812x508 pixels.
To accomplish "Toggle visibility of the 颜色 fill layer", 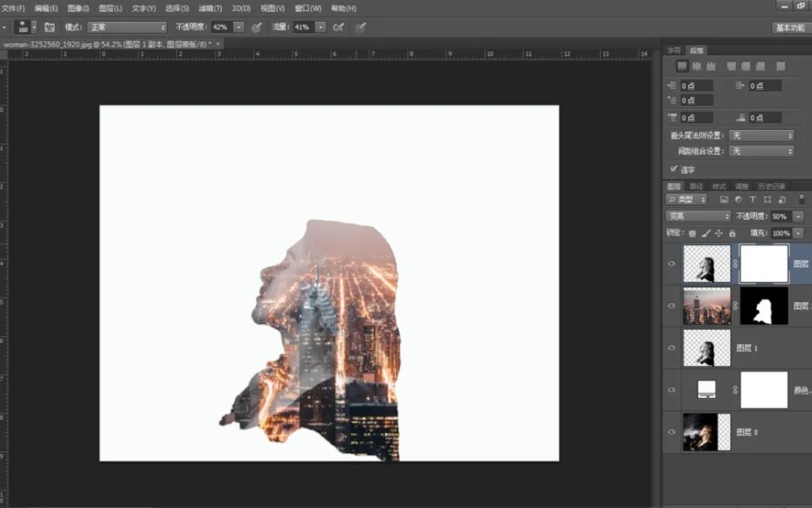I will [671, 390].
